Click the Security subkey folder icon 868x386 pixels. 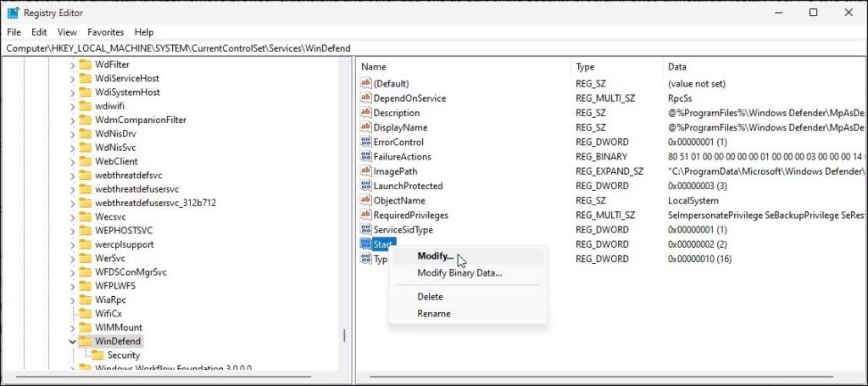point(97,355)
